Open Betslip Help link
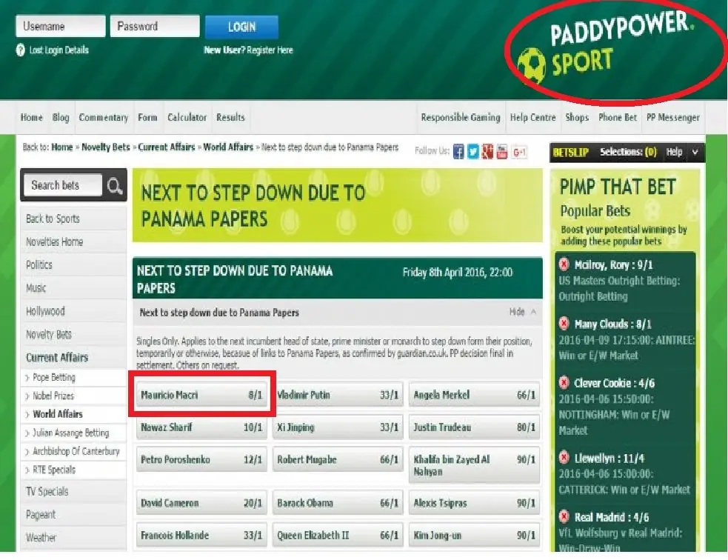Image resolution: width=728 pixels, height=560 pixels. tap(674, 152)
